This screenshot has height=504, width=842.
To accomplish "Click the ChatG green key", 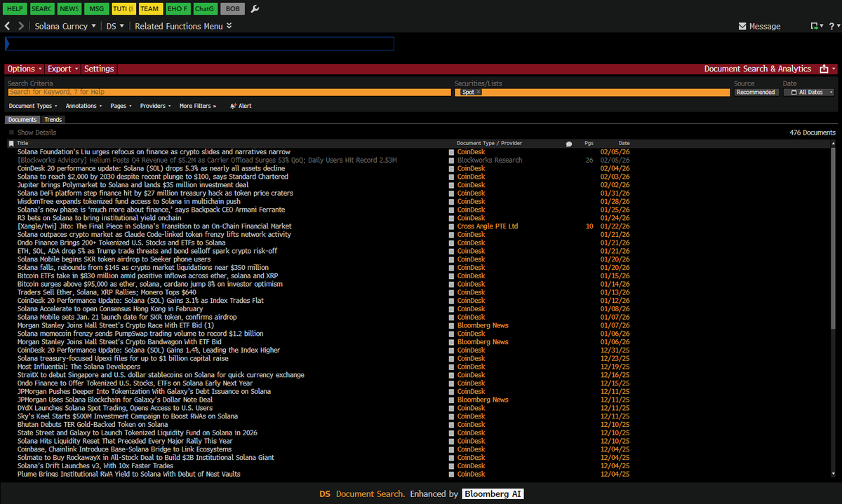I will (204, 9).
